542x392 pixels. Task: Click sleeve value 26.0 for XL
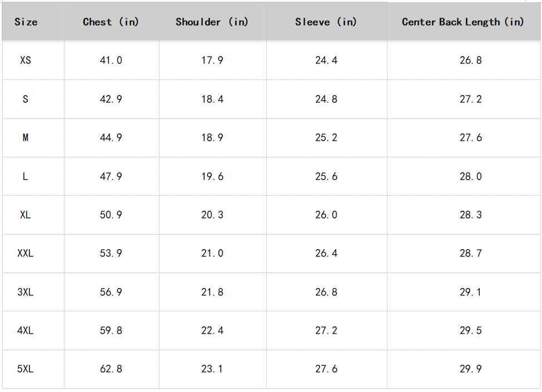click(326, 215)
